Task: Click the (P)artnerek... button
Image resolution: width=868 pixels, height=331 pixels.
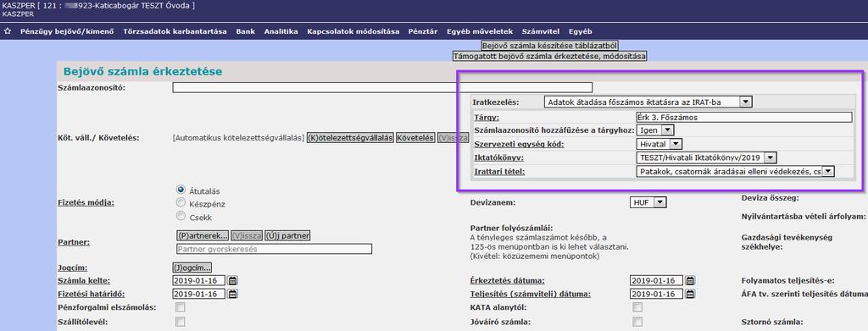Action: [x=202, y=236]
